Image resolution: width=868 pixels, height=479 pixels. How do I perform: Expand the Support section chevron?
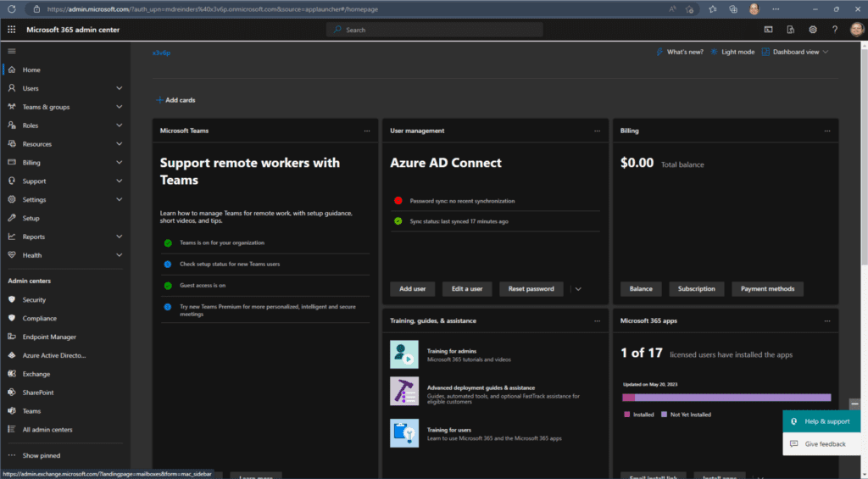[119, 181]
